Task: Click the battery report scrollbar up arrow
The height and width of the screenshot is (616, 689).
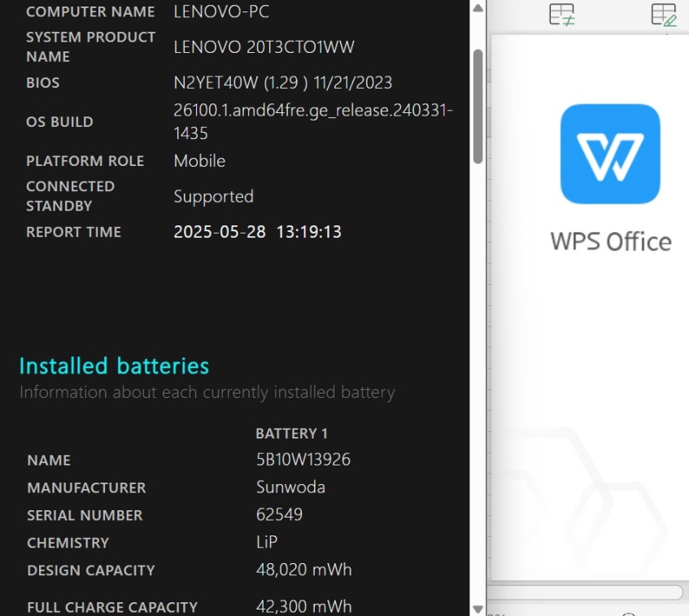Action: [x=478, y=8]
